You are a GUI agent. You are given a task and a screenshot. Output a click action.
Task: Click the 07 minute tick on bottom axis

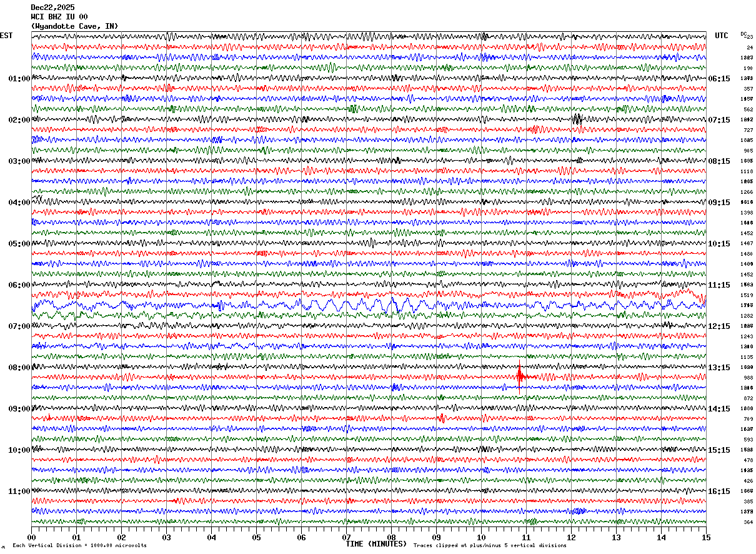click(x=346, y=537)
